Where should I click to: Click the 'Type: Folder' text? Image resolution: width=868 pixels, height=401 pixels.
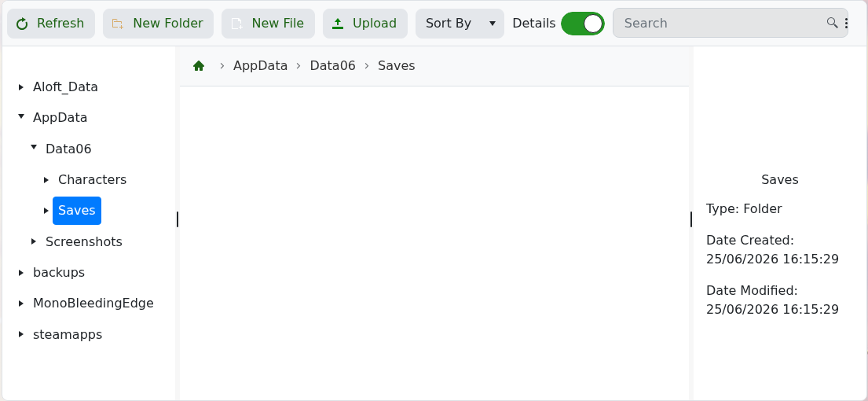744,209
